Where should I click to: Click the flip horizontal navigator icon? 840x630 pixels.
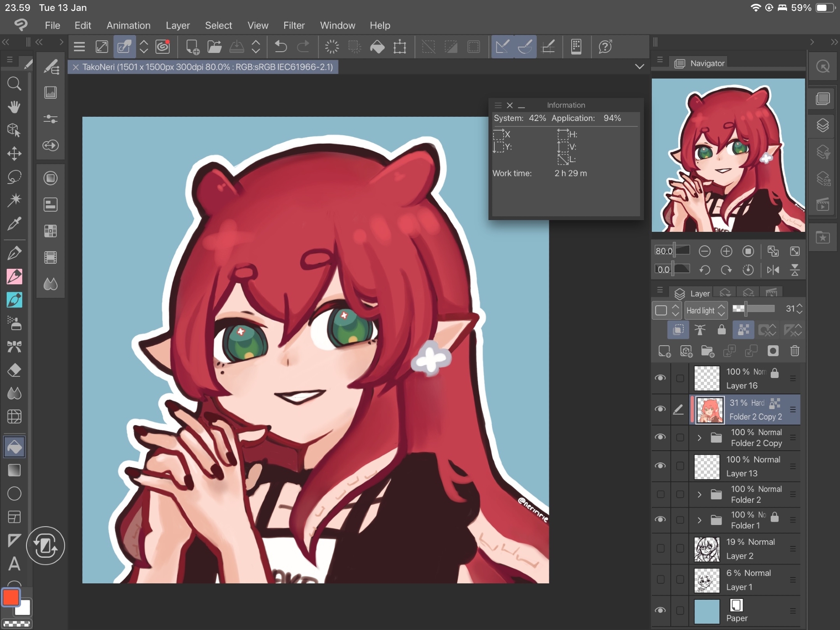pyautogui.click(x=773, y=270)
